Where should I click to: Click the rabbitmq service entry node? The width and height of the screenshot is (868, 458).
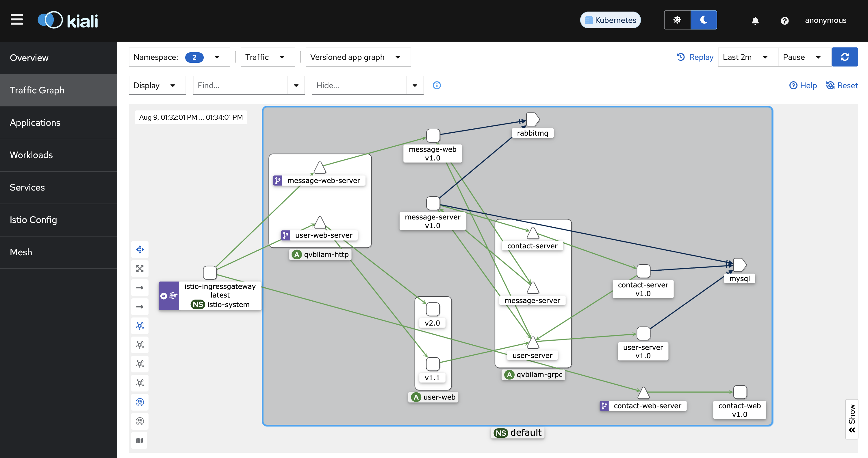point(533,120)
